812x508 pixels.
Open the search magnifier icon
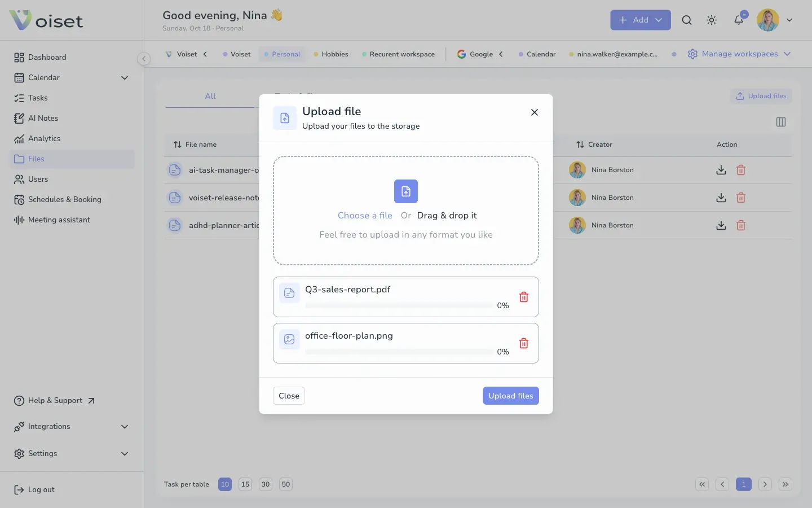(x=687, y=20)
